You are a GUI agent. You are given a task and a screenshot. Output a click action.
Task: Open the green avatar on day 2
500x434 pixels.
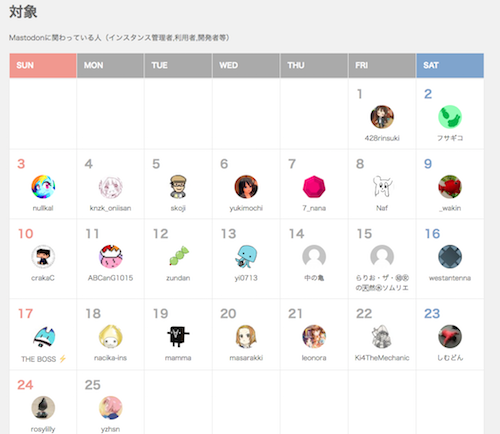(450, 117)
